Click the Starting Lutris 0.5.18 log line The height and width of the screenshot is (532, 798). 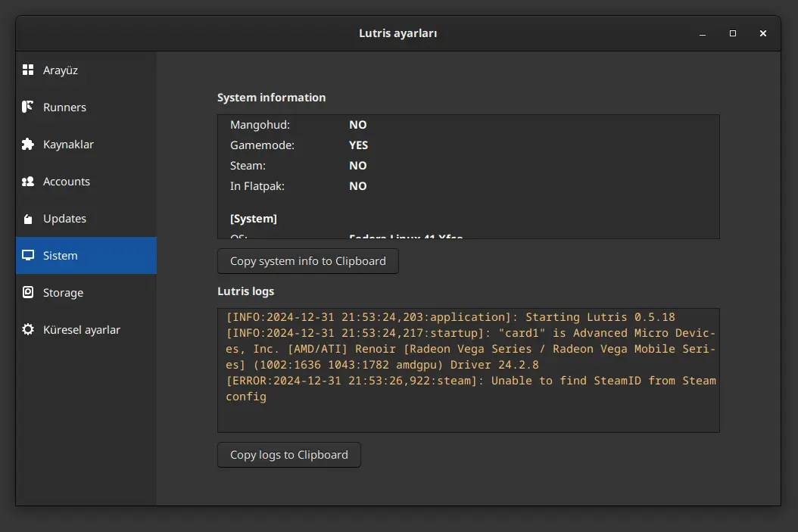(x=450, y=317)
